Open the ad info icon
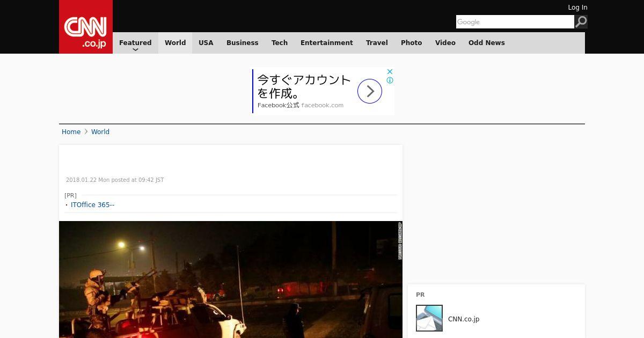The image size is (644, 338). (390, 80)
